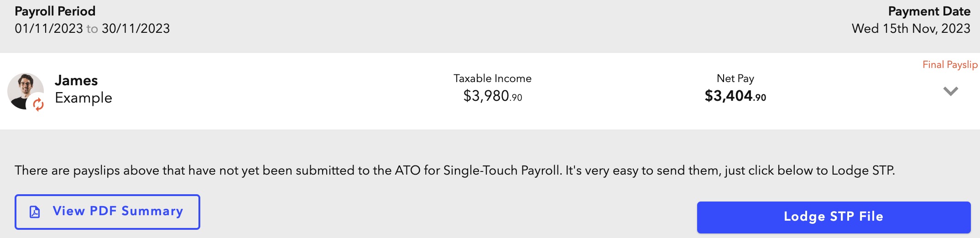Select the first name James

coord(76,81)
